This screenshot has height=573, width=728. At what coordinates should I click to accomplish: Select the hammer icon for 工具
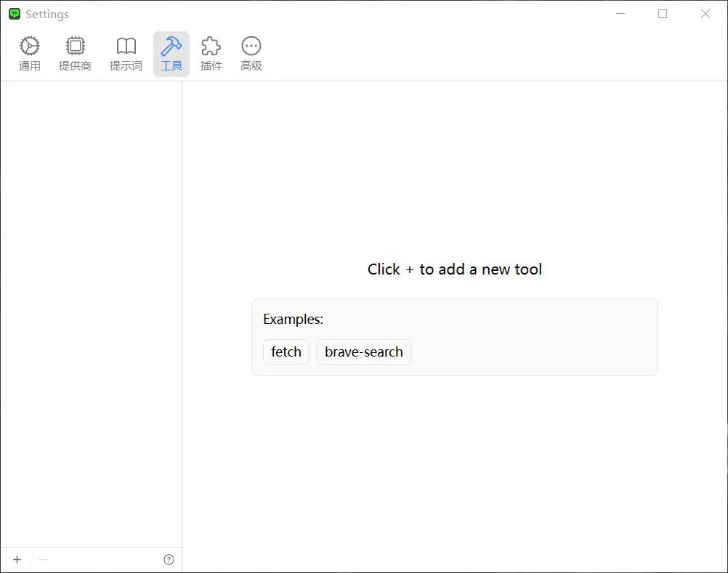click(171, 46)
